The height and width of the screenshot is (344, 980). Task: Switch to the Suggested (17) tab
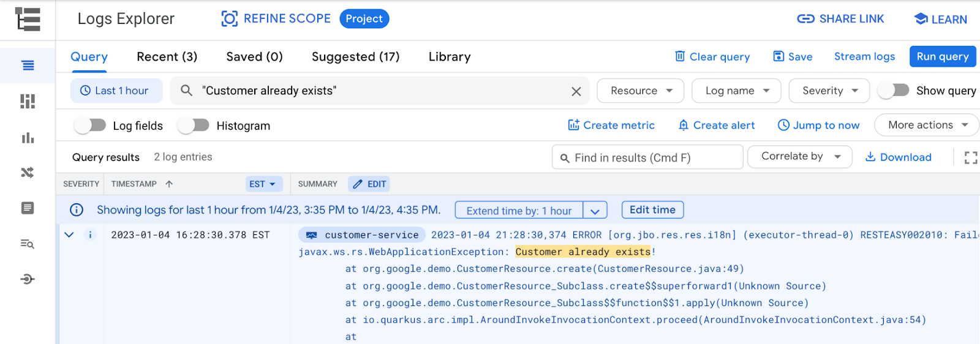(355, 57)
